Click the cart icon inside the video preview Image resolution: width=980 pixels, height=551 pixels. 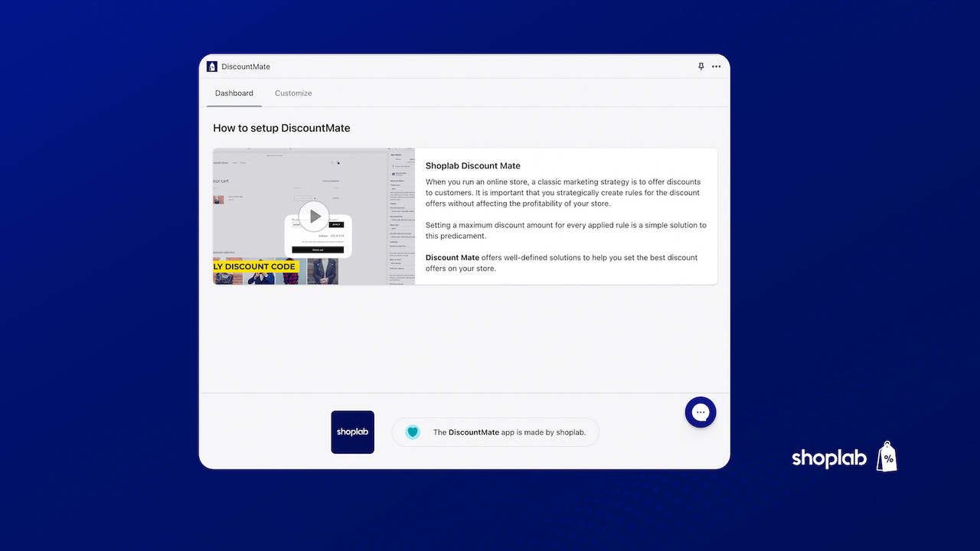click(338, 163)
